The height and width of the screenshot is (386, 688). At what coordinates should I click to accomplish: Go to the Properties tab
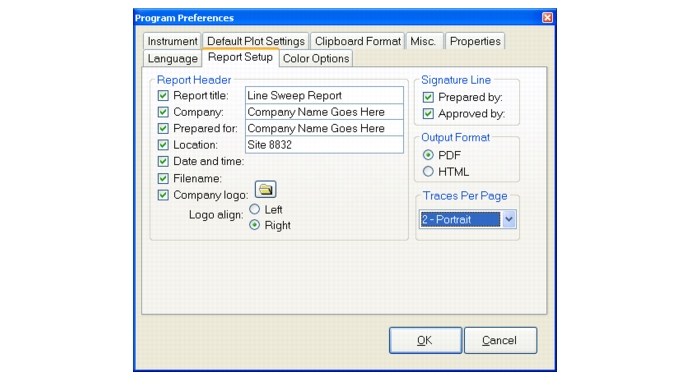[x=475, y=41]
